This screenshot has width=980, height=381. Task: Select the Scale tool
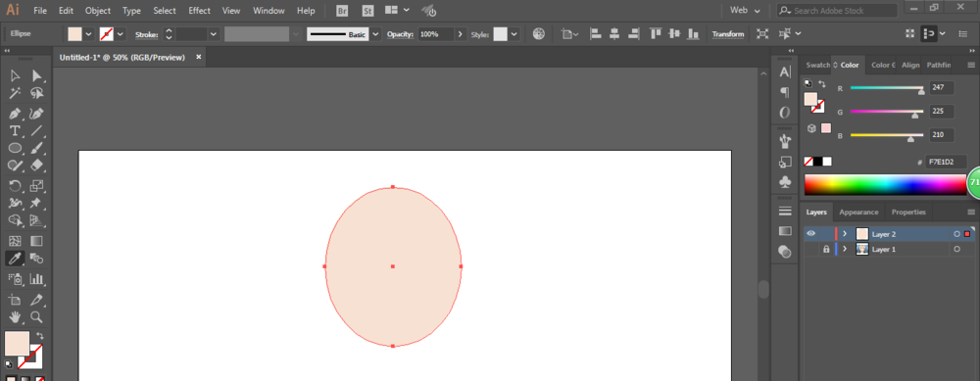tap(36, 186)
